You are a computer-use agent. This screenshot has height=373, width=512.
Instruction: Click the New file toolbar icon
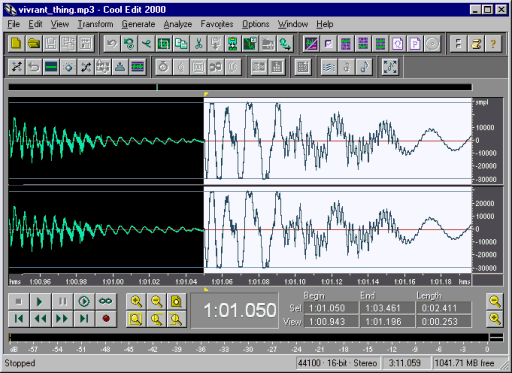pos(16,44)
